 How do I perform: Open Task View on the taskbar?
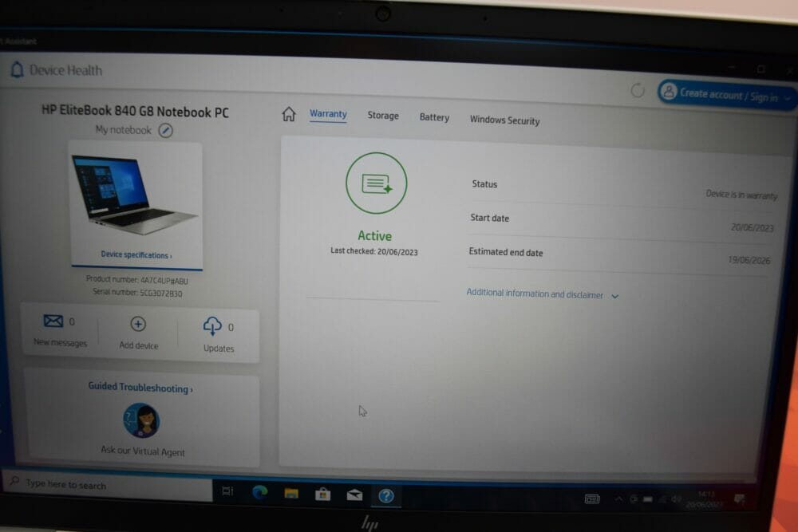coord(227,491)
